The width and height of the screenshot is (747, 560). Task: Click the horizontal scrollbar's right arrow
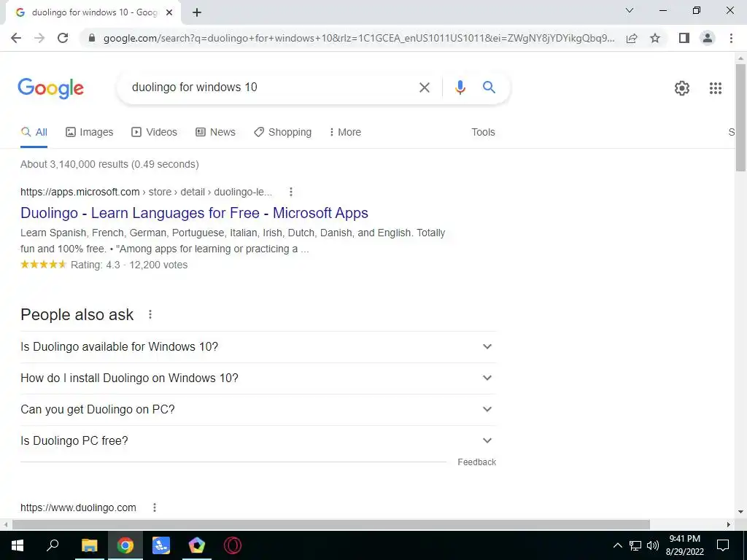tap(729, 525)
